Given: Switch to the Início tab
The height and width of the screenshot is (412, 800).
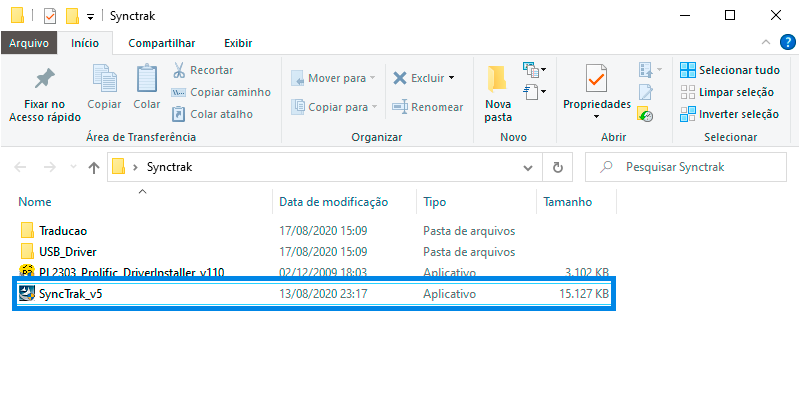Looking at the screenshot, I should (85, 43).
